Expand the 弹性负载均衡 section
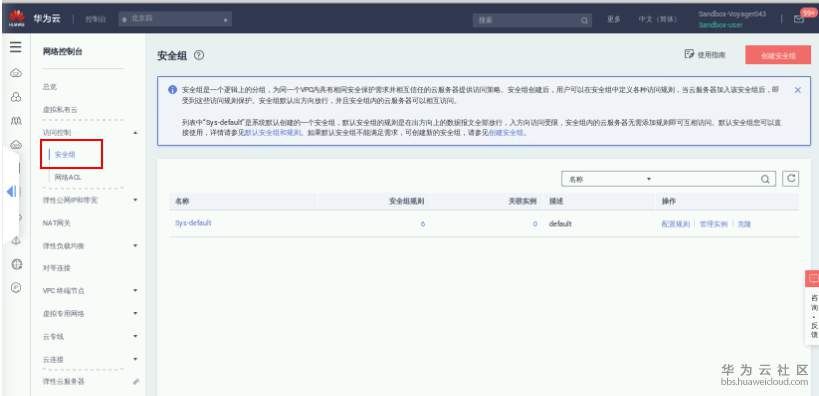 click(x=136, y=245)
